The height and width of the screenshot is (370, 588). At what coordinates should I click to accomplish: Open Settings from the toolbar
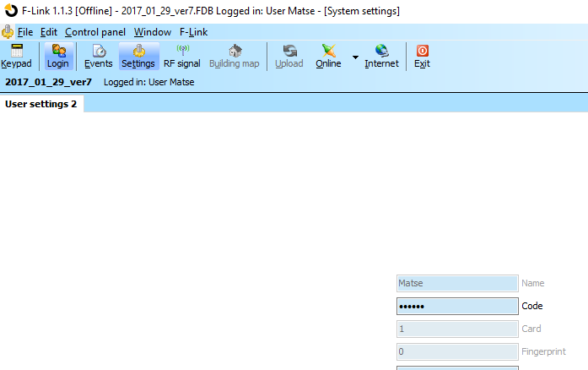pyautogui.click(x=138, y=56)
